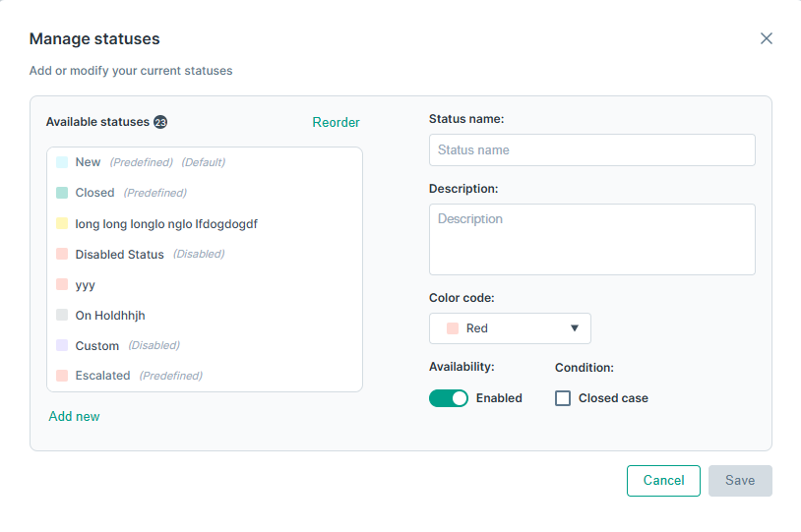Click the 23 statuses count badge
Screen dimensions: 801x532
[x=160, y=122]
